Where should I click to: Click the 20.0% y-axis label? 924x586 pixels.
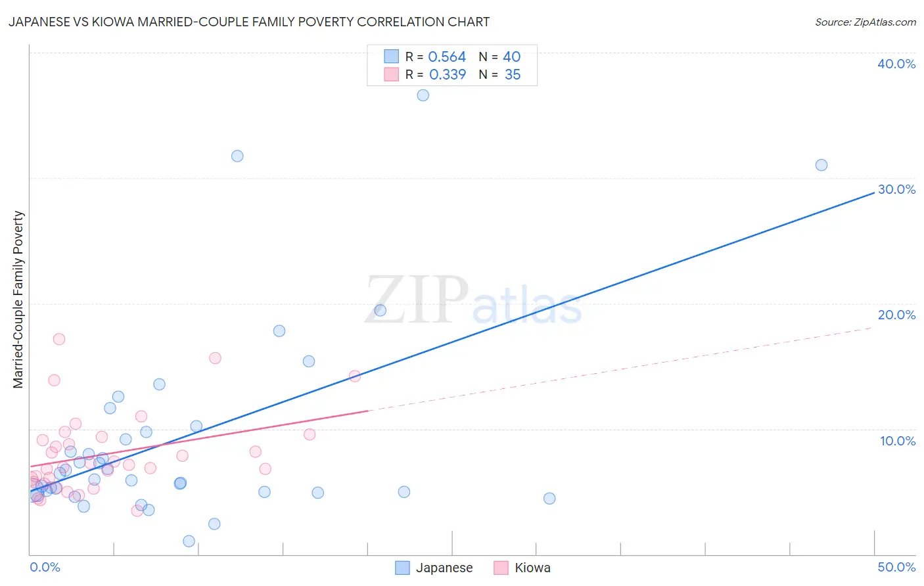click(896, 315)
